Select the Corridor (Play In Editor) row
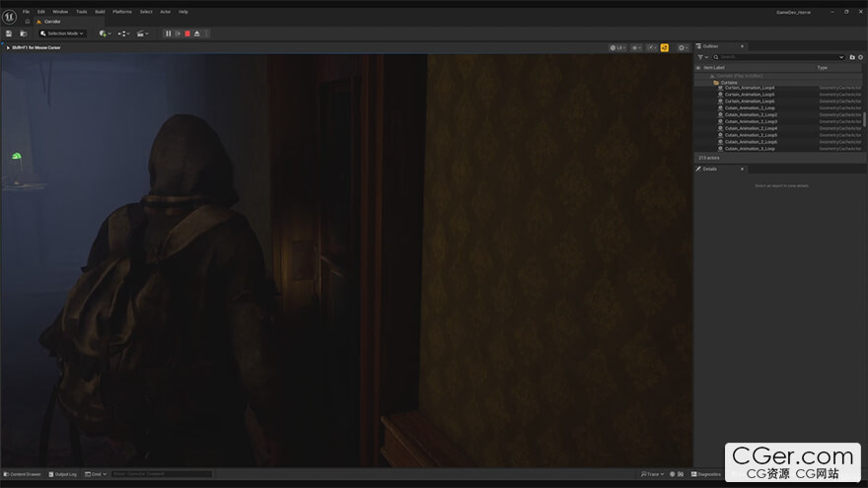This screenshot has height=488, width=868. (x=779, y=76)
